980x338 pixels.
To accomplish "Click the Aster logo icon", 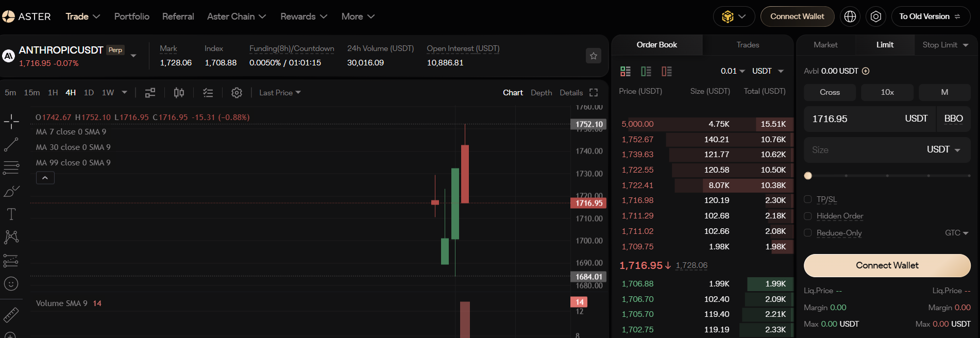I will [x=8, y=16].
